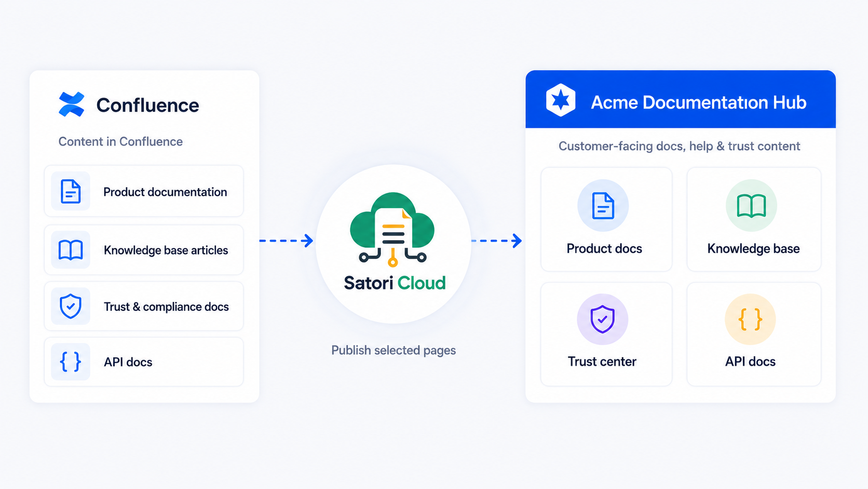Click the Knowledge base articles book icon

coord(71,250)
